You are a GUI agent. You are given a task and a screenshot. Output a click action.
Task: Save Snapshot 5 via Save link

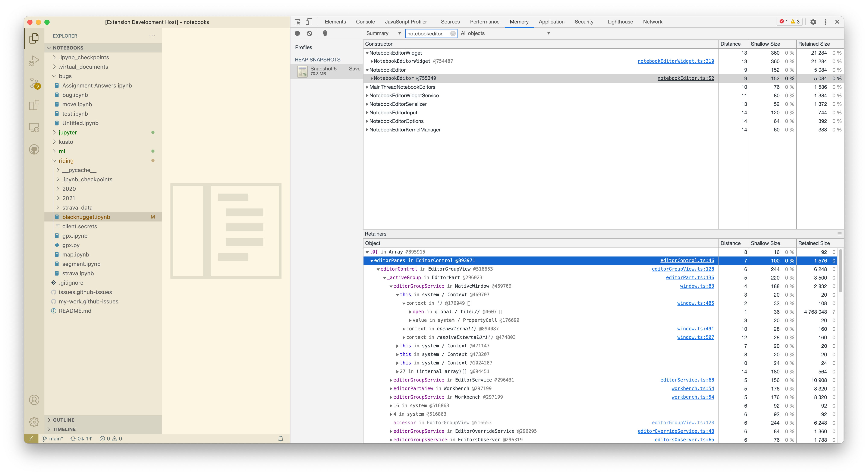[x=355, y=69]
